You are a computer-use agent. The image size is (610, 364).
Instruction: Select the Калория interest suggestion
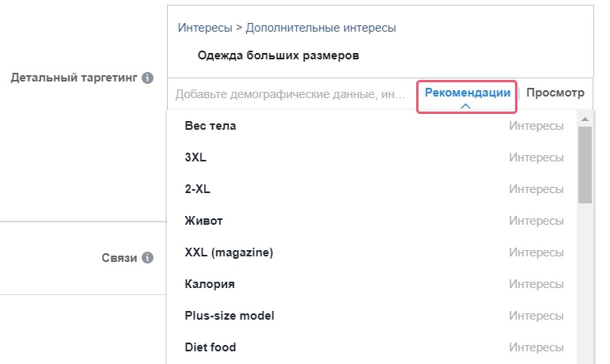click(x=374, y=284)
